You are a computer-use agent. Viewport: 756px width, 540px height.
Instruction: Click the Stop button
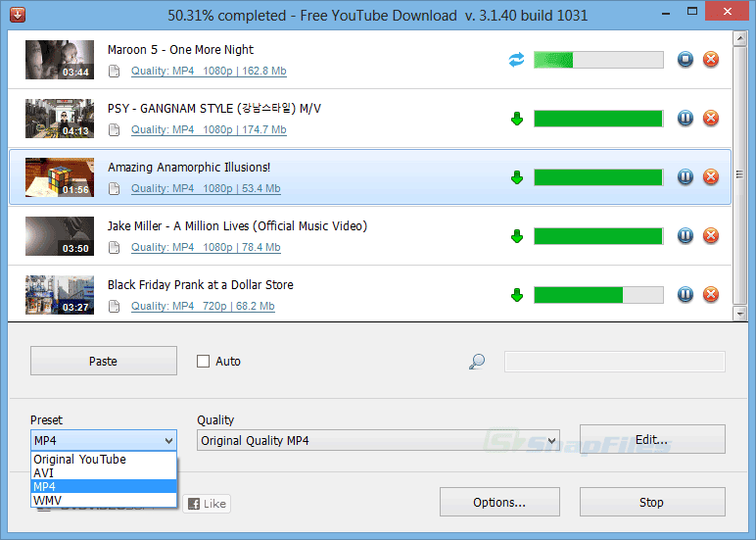[x=652, y=502]
